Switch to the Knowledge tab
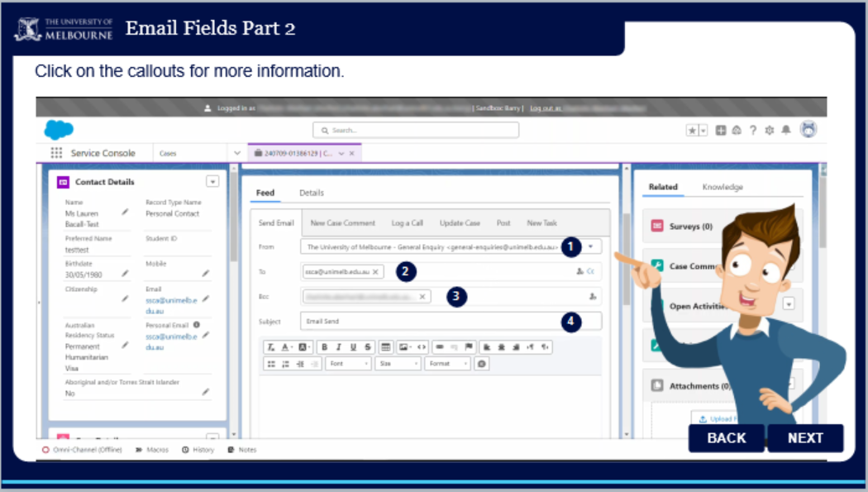Viewport: 868px width, 492px height. (723, 187)
